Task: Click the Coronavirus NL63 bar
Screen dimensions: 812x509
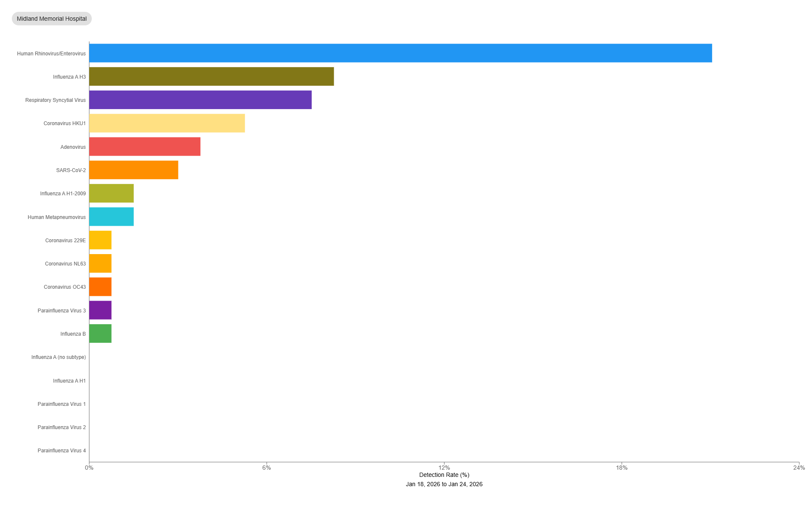Action: click(100, 263)
